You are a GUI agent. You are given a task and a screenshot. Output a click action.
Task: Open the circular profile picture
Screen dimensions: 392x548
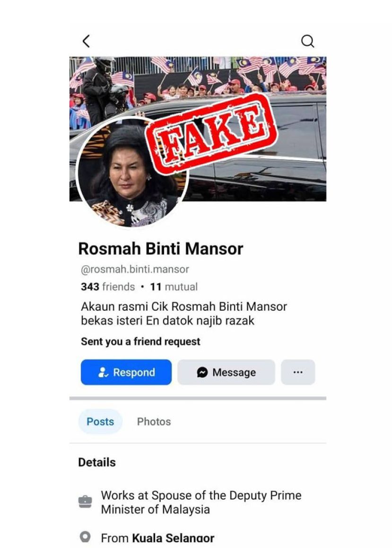[132, 172]
